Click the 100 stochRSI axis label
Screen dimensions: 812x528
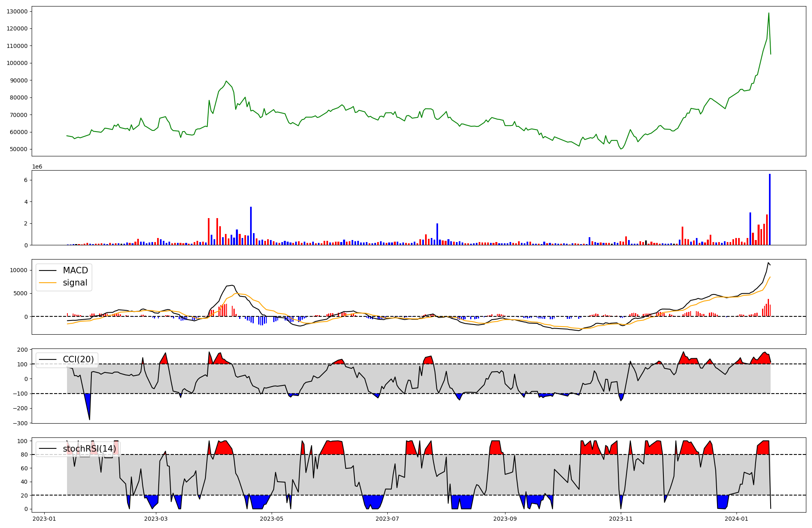click(23, 441)
